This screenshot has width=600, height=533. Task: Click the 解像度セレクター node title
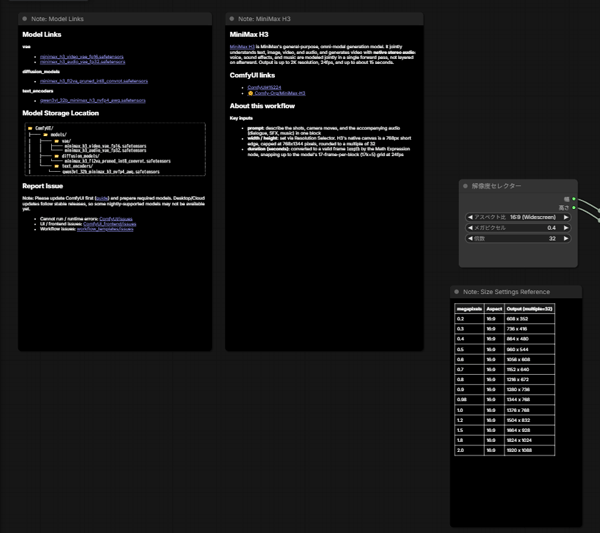[x=496, y=186]
